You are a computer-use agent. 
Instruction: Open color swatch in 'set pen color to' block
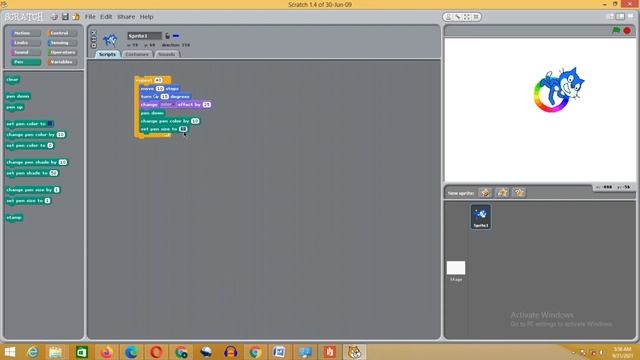(50, 124)
